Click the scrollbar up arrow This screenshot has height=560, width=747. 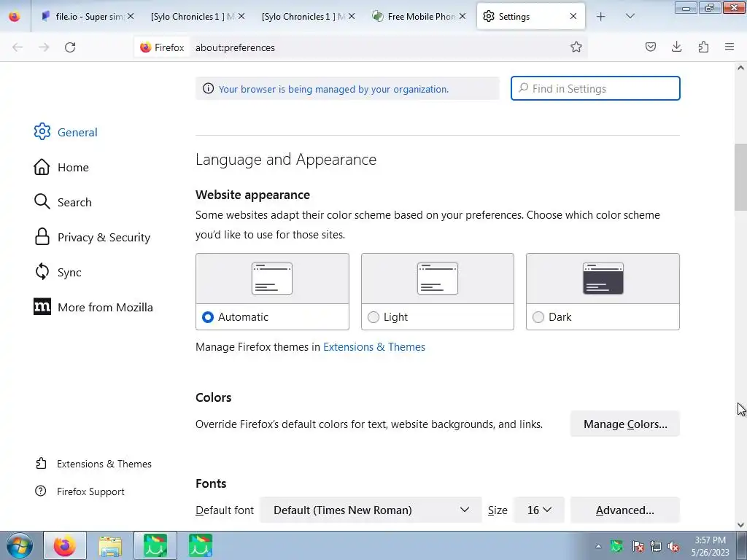coord(740,68)
